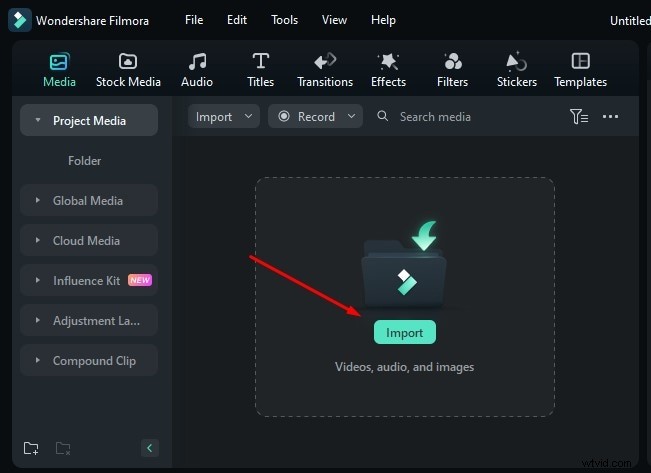Click the delete folder icon

(x=63, y=448)
